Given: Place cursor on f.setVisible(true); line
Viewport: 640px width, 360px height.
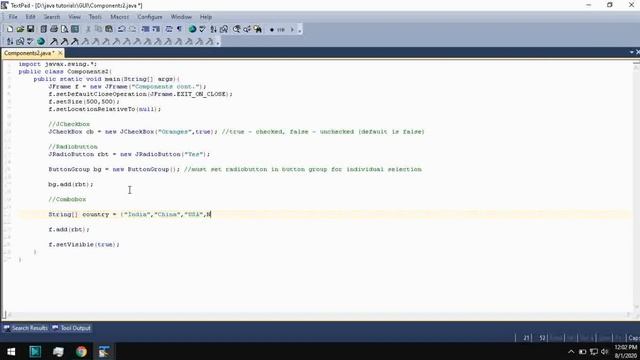Looking at the screenshot, I should point(84,244).
